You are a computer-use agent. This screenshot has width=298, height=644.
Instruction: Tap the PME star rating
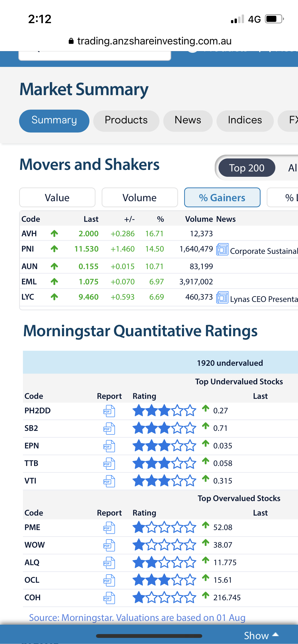click(164, 527)
